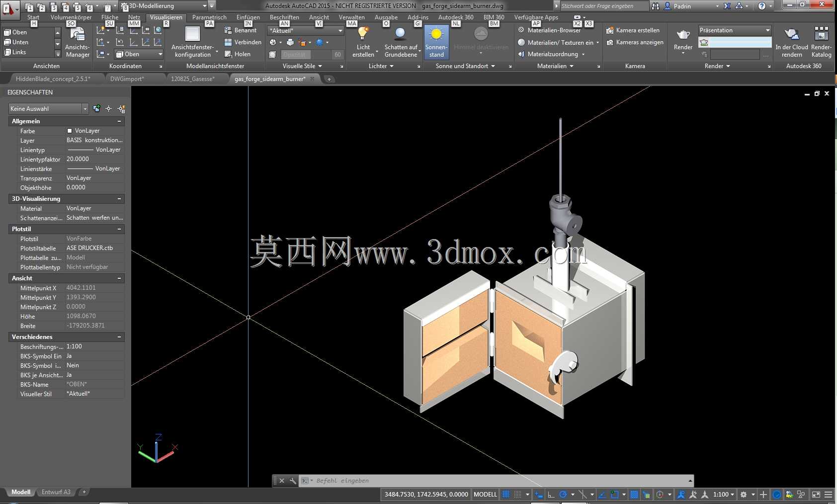The width and height of the screenshot is (837, 504).
Task: Click the Materialien-Browser icon
Action: click(x=521, y=30)
